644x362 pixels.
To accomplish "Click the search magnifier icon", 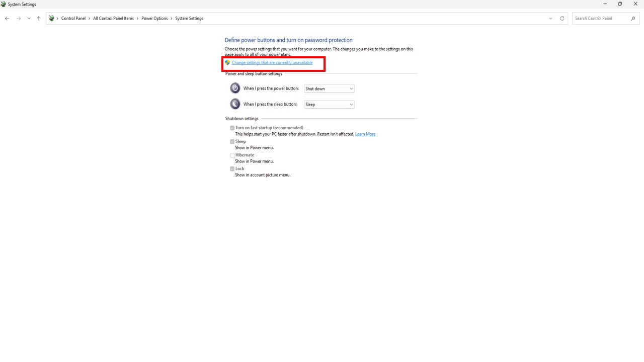I will pyautogui.click(x=633, y=19).
